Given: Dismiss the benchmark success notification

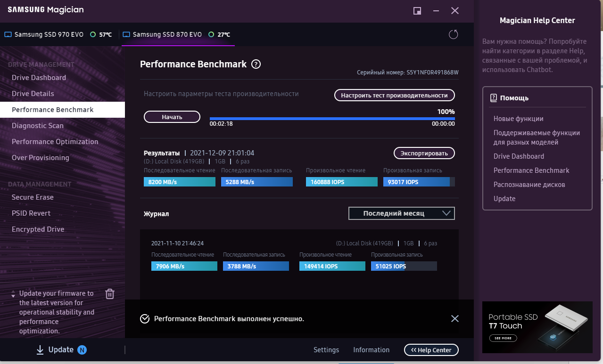Looking at the screenshot, I should point(454,319).
